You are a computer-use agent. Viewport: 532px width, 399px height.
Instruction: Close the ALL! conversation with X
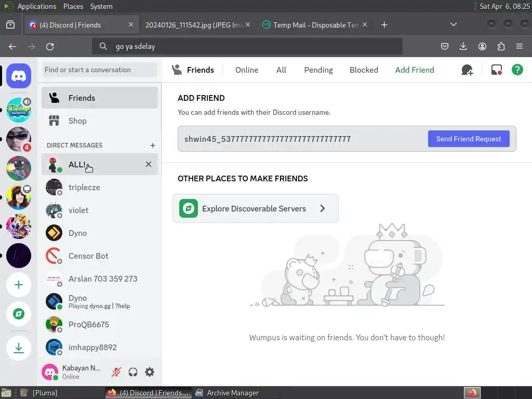(149, 164)
